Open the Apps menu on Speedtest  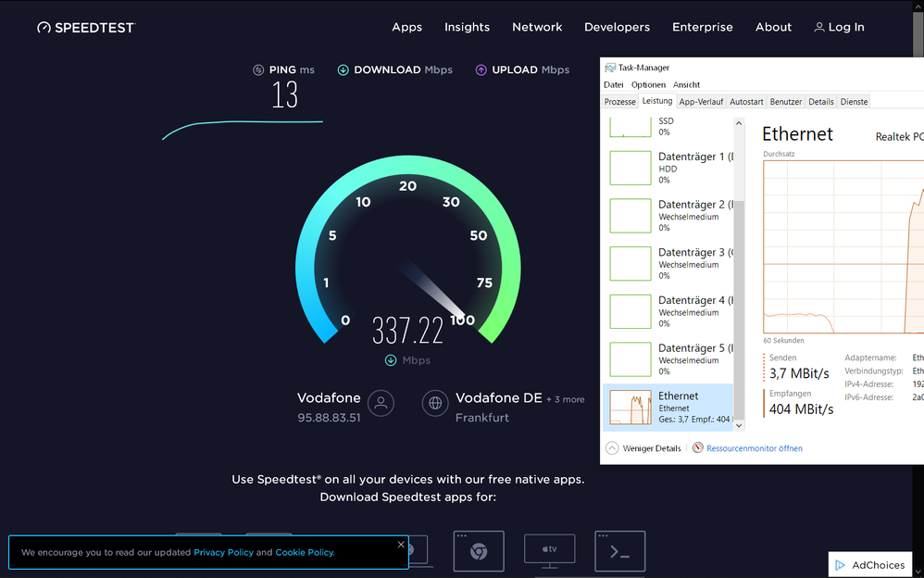click(x=406, y=27)
